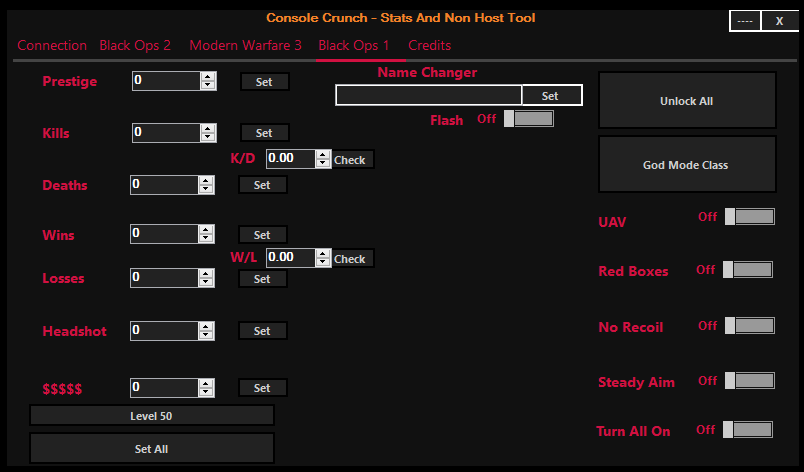Click Set next to Prestige
This screenshot has width=804, height=472.
coord(265,81)
